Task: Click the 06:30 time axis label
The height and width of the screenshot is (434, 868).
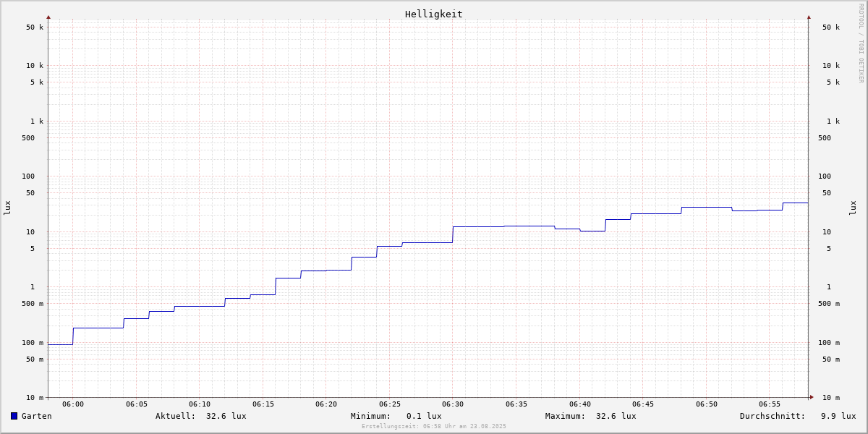Action: 453,404
